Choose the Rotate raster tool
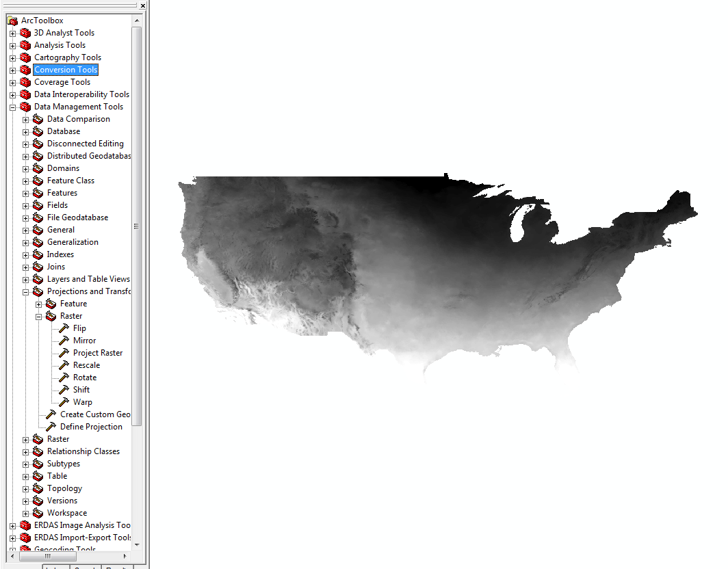This screenshot has height=569, width=728. point(85,378)
